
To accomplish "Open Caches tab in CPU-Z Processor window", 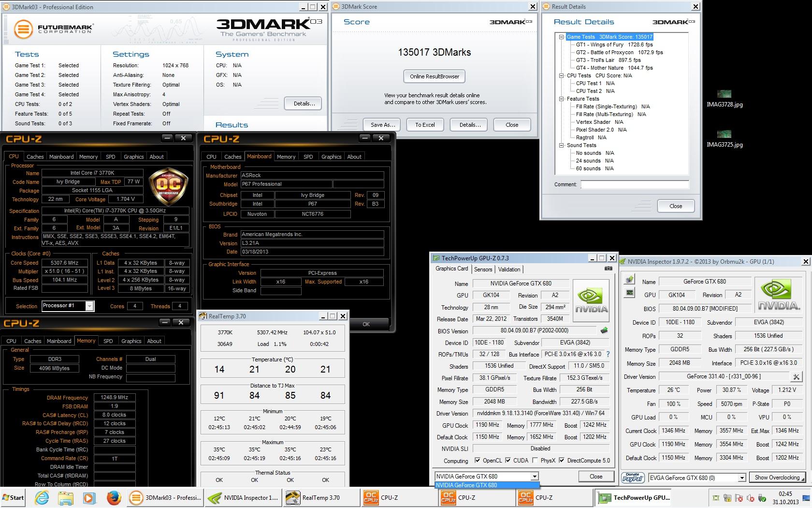I will tap(35, 156).
